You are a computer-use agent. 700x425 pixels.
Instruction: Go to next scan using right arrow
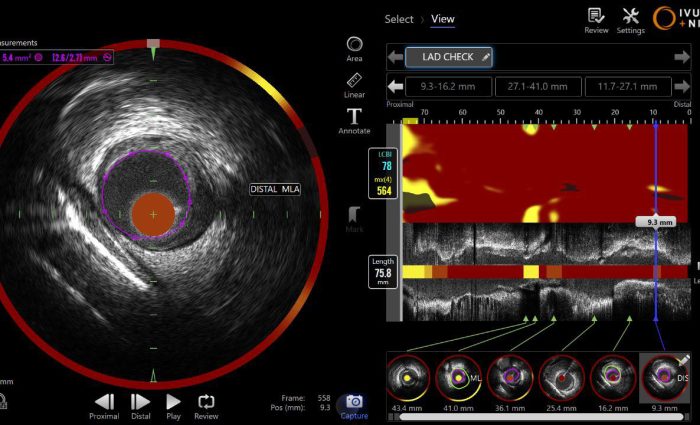(x=683, y=57)
